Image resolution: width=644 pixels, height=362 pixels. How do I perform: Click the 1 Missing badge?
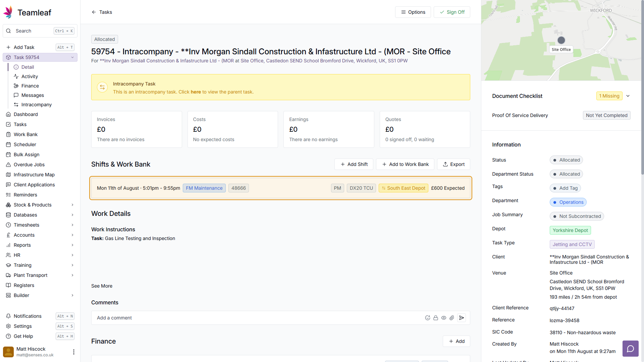[x=609, y=96]
